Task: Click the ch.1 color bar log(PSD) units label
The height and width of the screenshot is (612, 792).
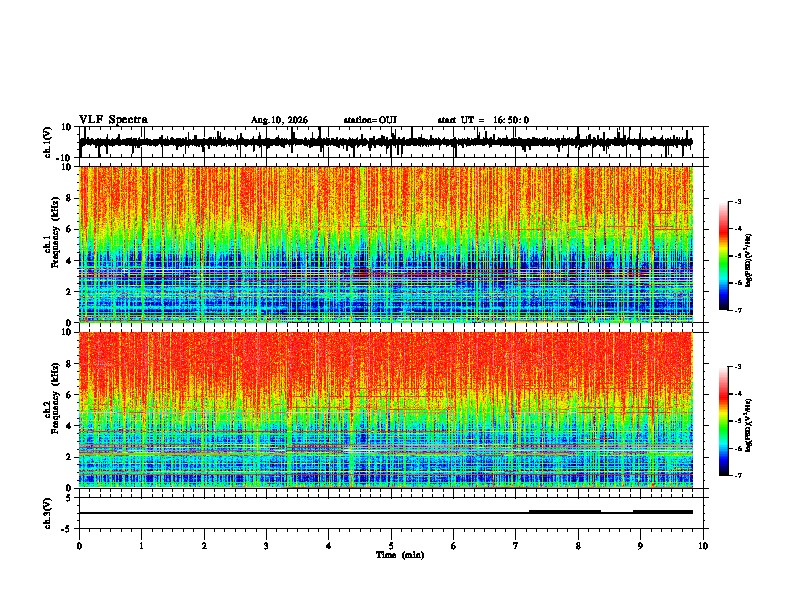Action: click(x=749, y=260)
